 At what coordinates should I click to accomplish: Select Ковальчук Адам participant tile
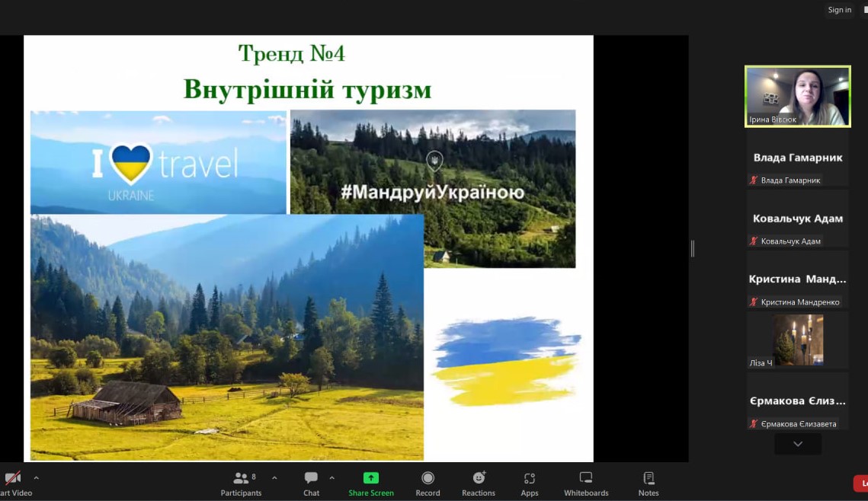[x=797, y=219]
